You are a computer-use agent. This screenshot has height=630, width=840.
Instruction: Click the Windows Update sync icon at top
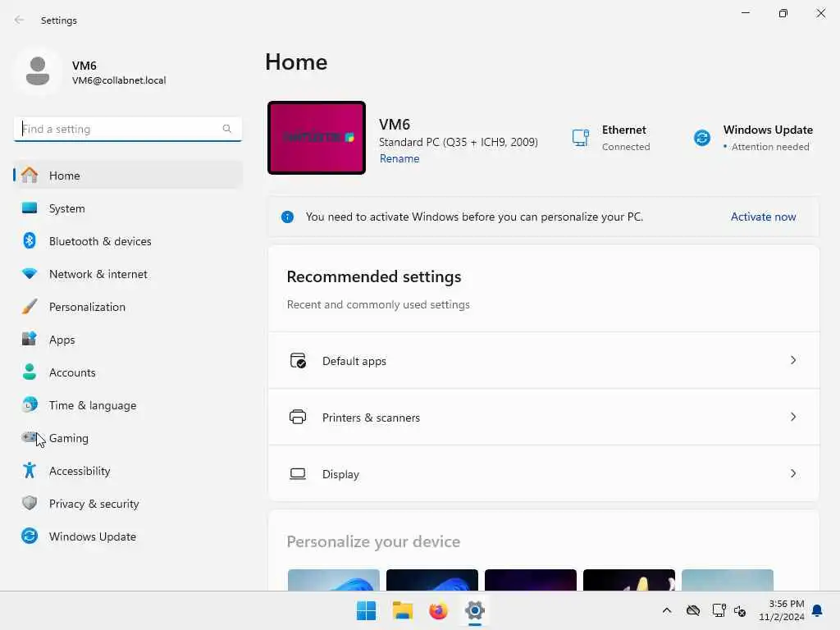[x=702, y=138]
